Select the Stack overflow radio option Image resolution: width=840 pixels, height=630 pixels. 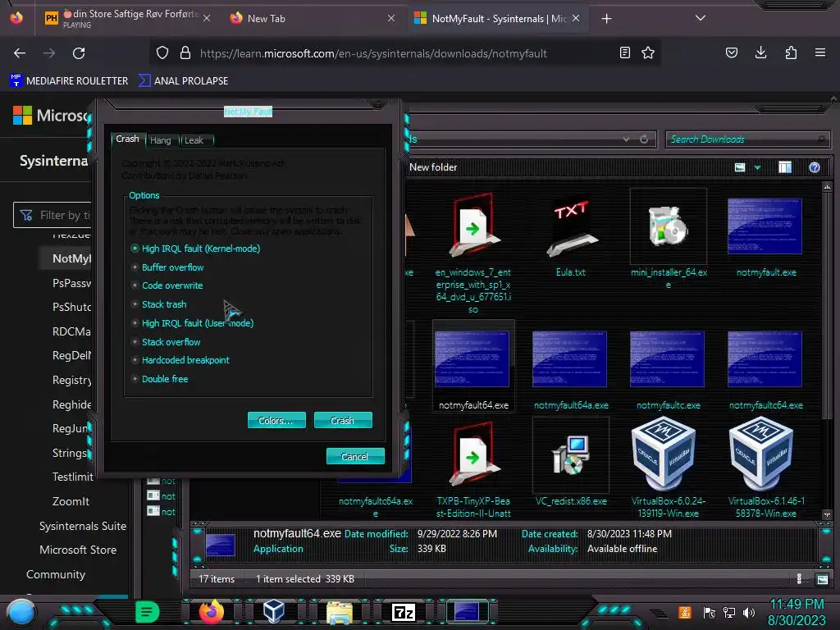click(166, 342)
